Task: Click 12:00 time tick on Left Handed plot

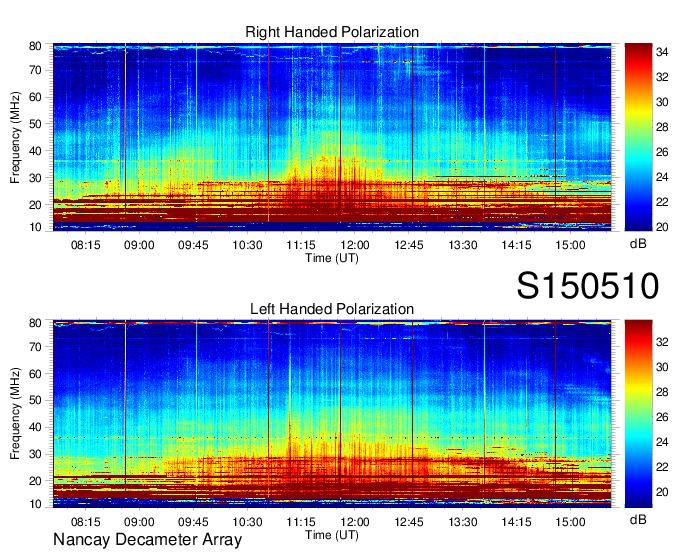Action: (x=355, y=522)
